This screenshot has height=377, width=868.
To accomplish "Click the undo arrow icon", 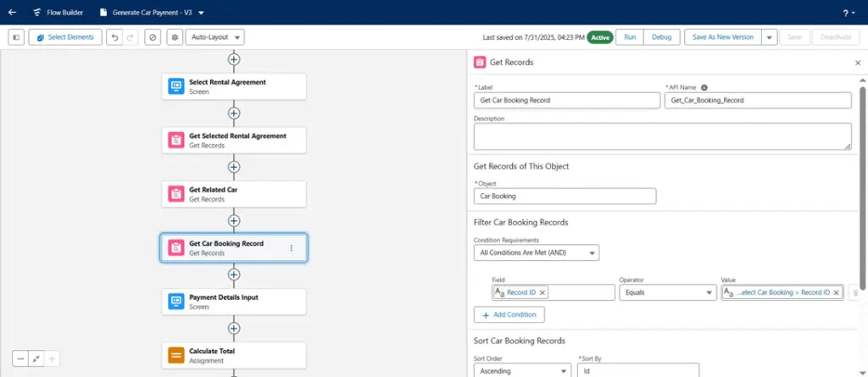I will click(x=114, y=37).
